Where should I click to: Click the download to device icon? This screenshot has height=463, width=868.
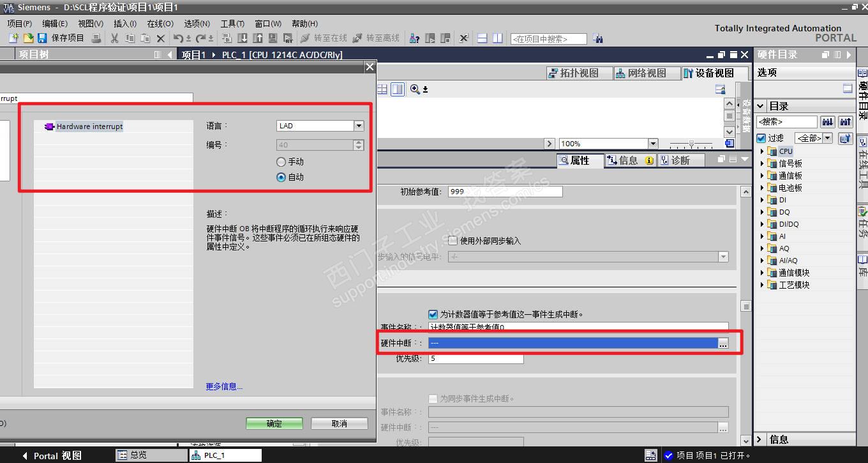[x=243, y=38]
